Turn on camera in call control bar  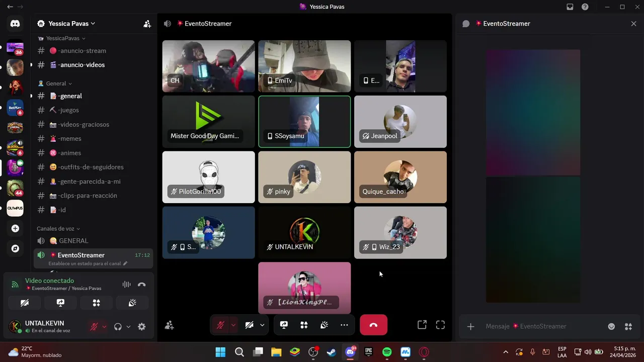point(249,325)
